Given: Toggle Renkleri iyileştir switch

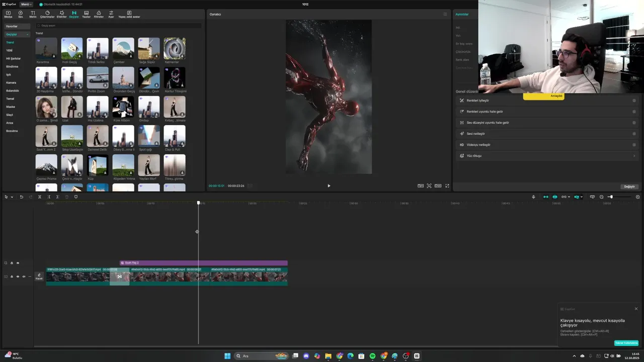Looking at the screenshot, I should [634, 101].
